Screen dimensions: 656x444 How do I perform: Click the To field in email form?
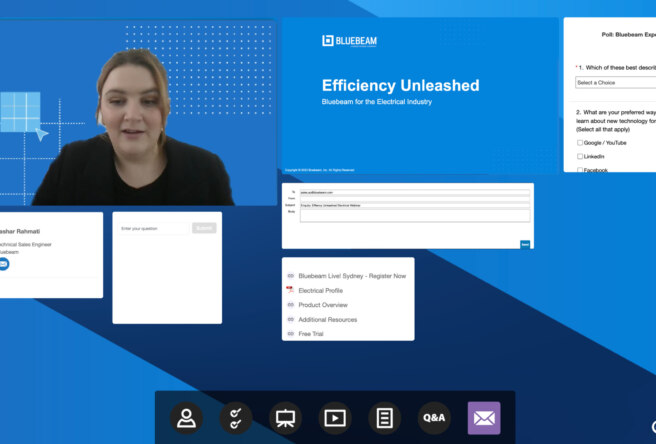click(x=415, y=192)
